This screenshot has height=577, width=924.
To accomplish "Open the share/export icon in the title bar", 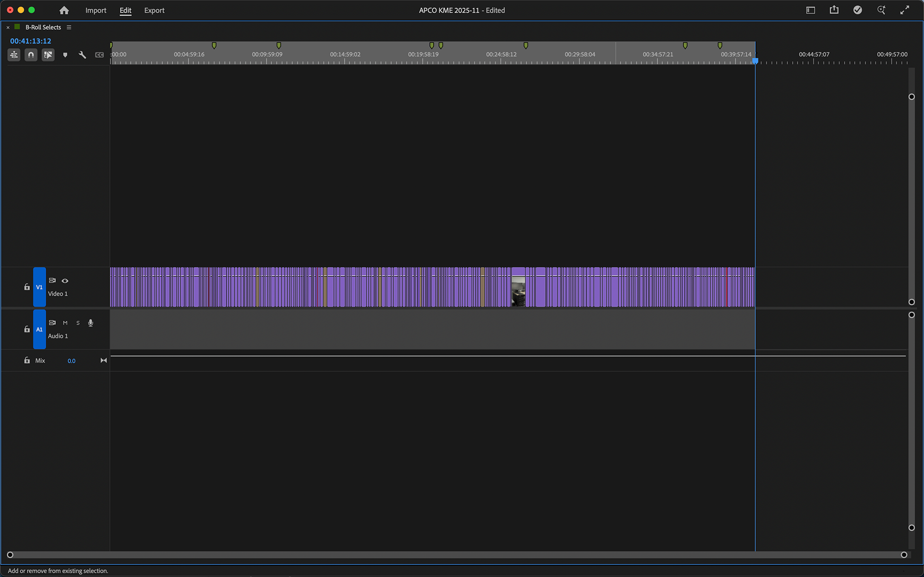I will 834,10.
